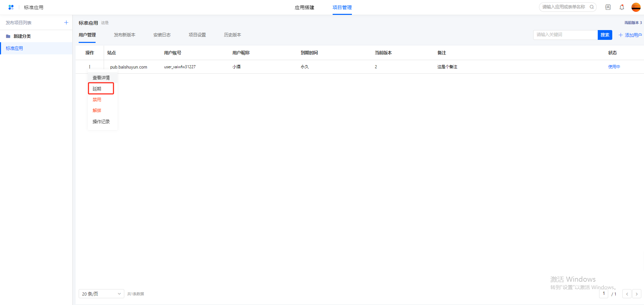Go to the next page arrow
644x305 pixels.
pyautogui.click(x=637, y=294)
